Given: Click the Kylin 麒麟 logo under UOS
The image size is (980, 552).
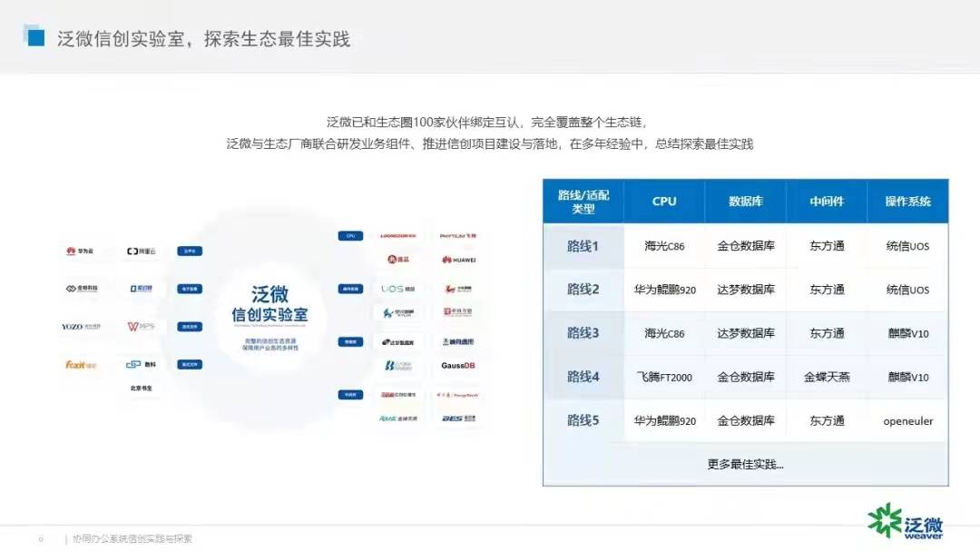Looking at the screenshot, I should (398, 312).
